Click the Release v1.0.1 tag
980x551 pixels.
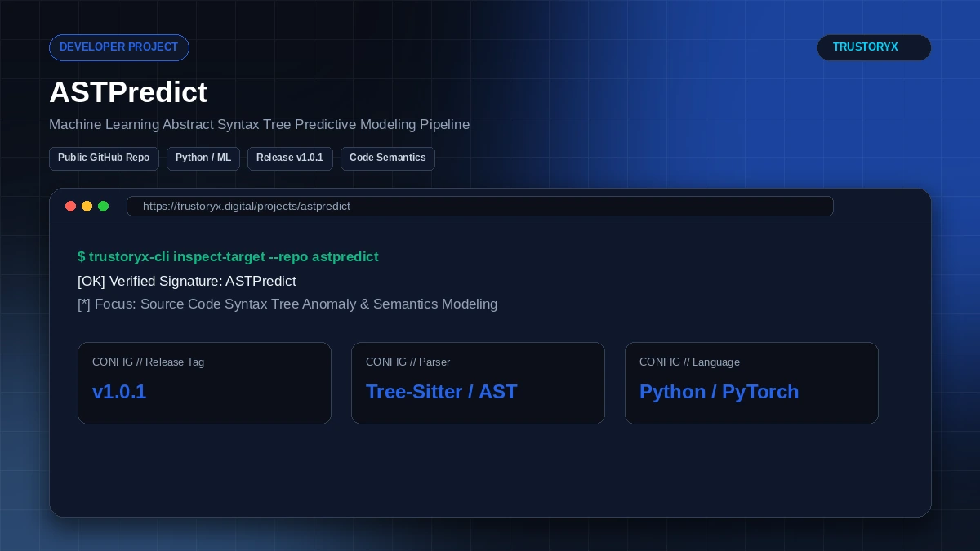[290, 158]
